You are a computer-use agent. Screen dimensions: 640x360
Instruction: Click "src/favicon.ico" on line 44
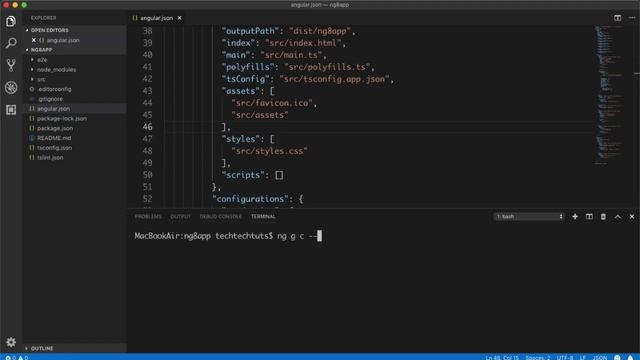coord(272,103)
